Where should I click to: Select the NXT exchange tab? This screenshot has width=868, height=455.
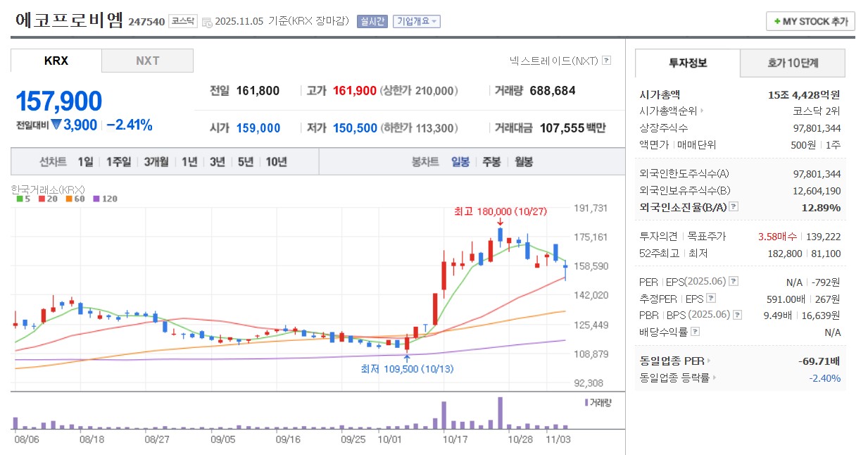point(147,61)
